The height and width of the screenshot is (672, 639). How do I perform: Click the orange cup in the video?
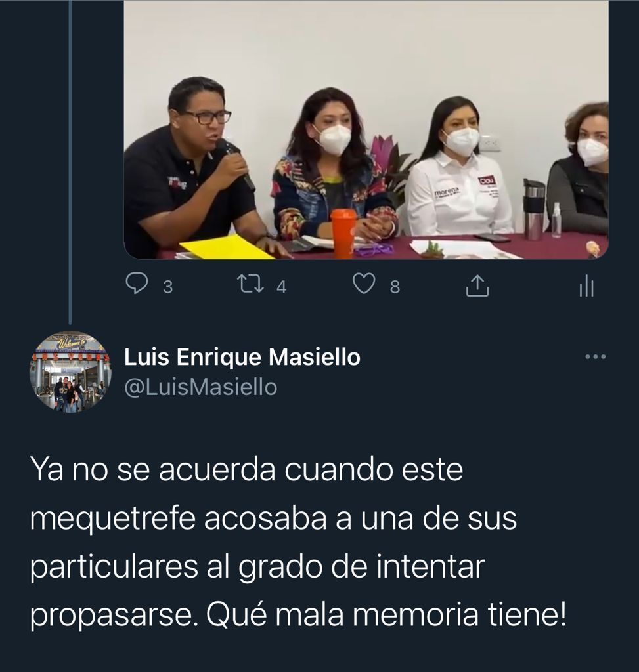coord(343,234)
